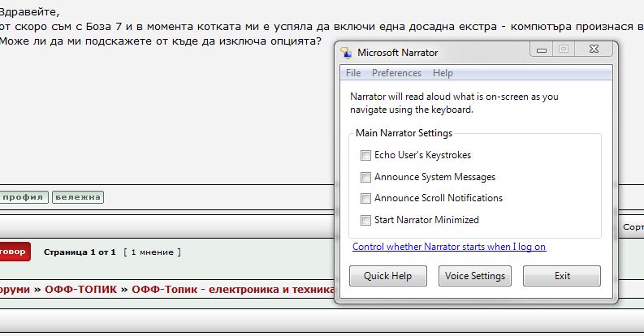Viewport: 644px width, 336px height.
Task: Close the Microsoft Narrator window
Action: pos(594,50)
